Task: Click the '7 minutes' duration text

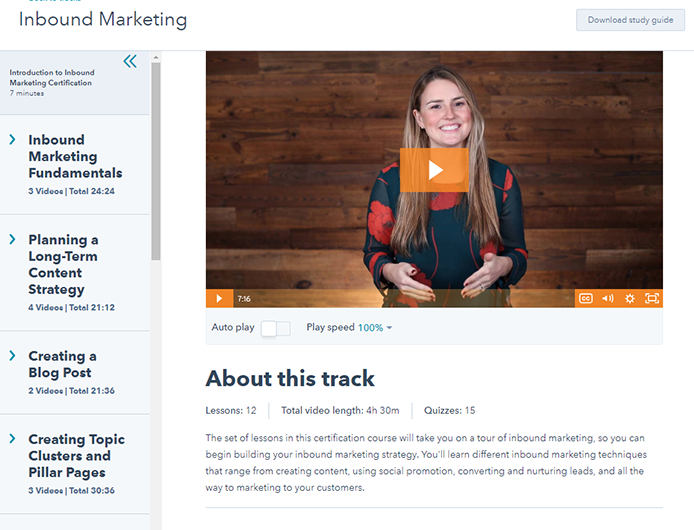Action: [27, 93]
